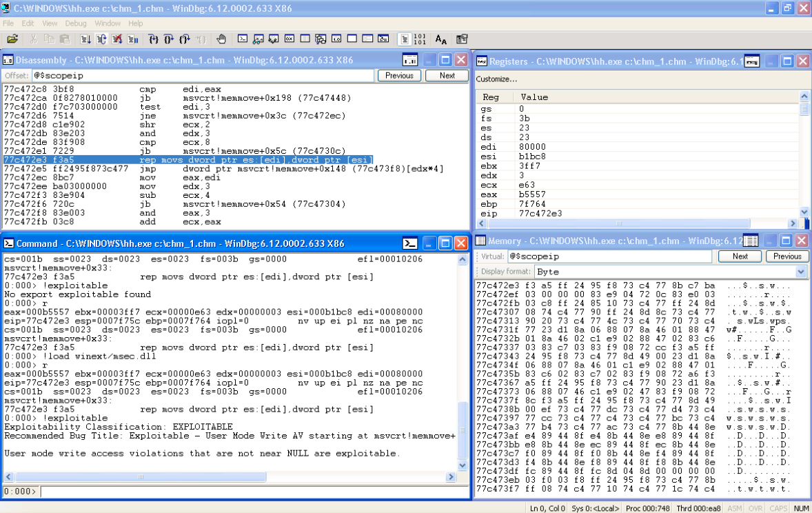Open the Watch window via toolbar icon
Viewport: 812px width, 513px height.
(258, 39)
